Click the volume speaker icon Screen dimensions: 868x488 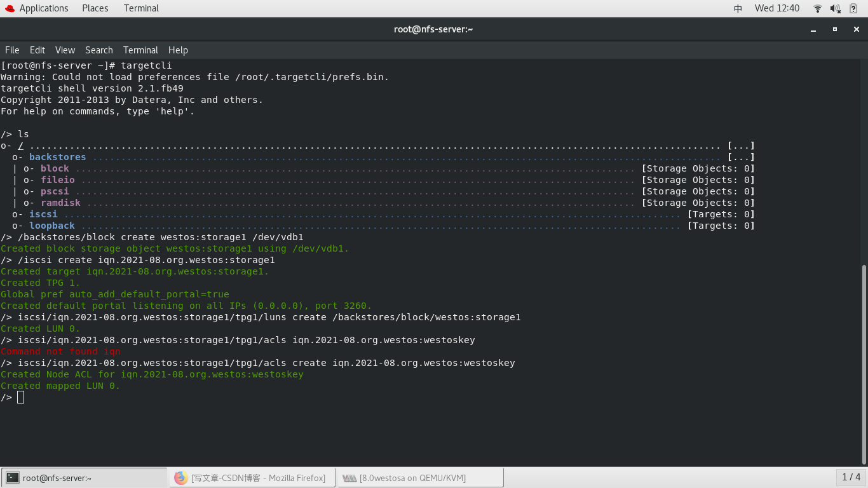click(x=835, y=8)
